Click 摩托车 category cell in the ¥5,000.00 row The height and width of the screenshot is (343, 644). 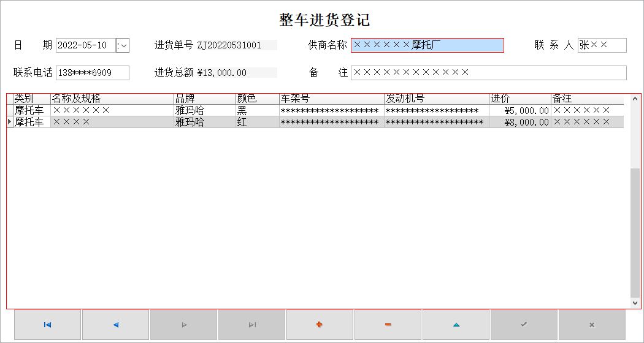pyautogui.click(x=32, y=110)
